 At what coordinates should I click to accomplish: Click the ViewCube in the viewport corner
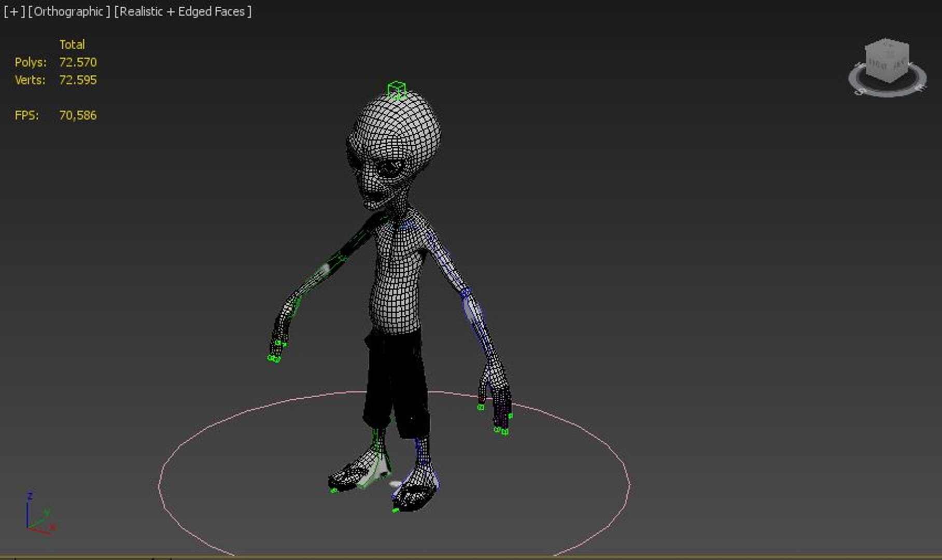887,60
